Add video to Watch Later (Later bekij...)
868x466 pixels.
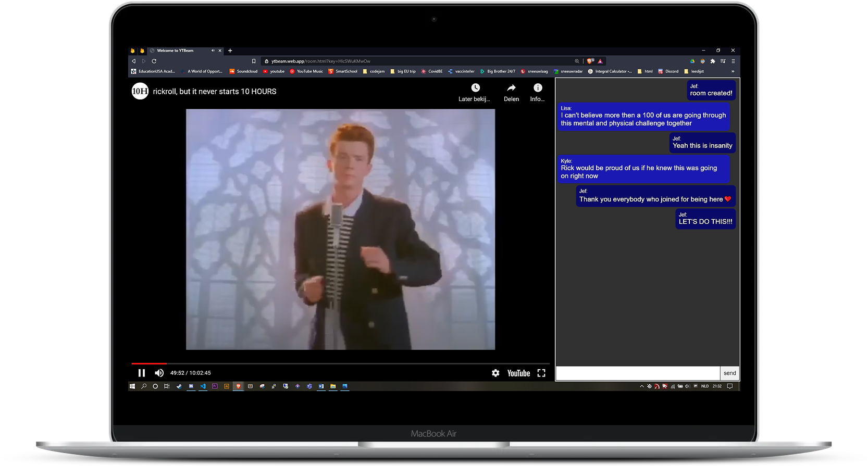[475, 92]
